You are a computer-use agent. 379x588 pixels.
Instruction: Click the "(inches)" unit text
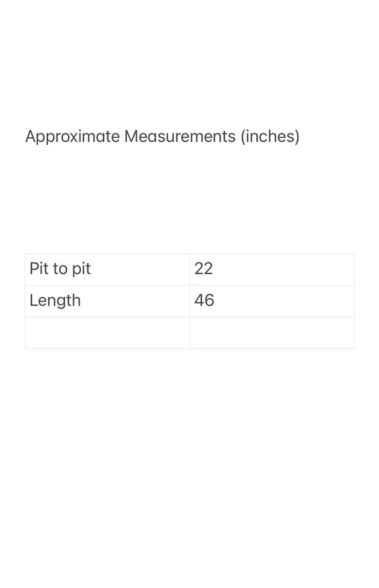(x=270, y=137)
